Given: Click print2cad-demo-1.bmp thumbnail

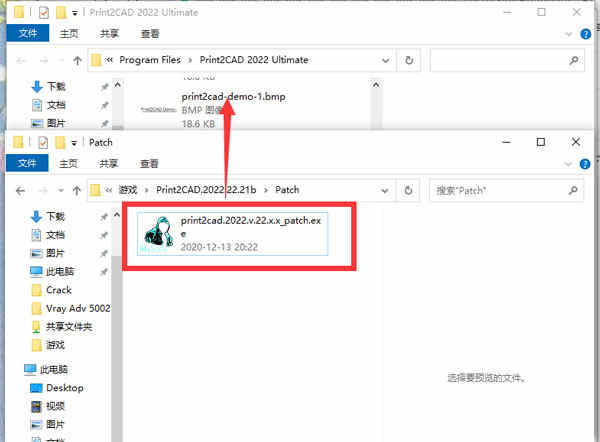Looking at the screenshot, I should click(158, 110).
